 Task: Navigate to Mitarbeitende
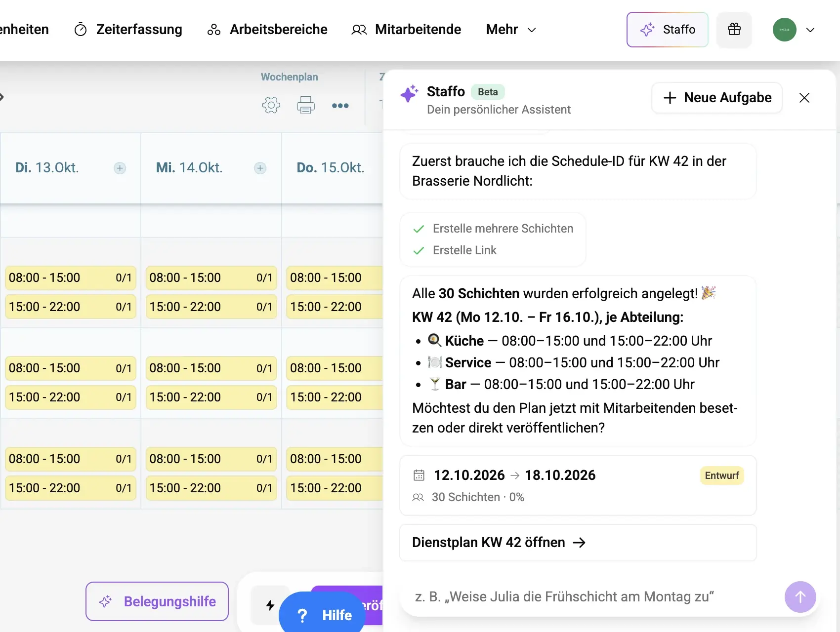point(406,30)
